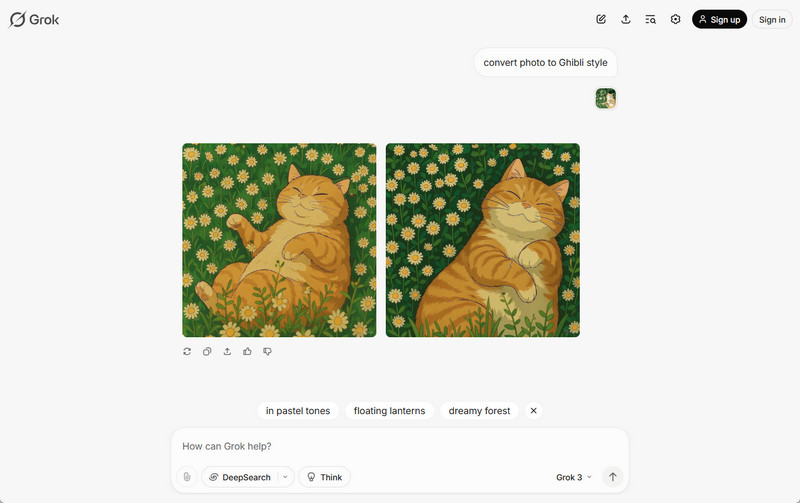Open the first generated cat image
800x503 pixels.
click(279, 240)
